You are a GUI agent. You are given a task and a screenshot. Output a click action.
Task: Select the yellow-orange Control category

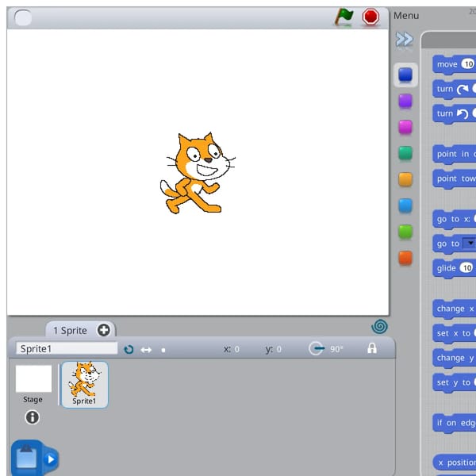405,179
